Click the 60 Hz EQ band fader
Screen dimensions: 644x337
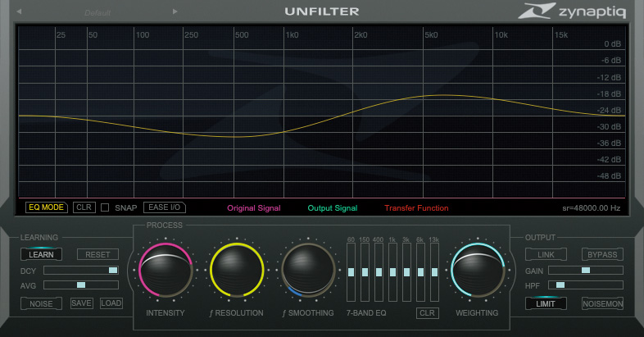351,272
